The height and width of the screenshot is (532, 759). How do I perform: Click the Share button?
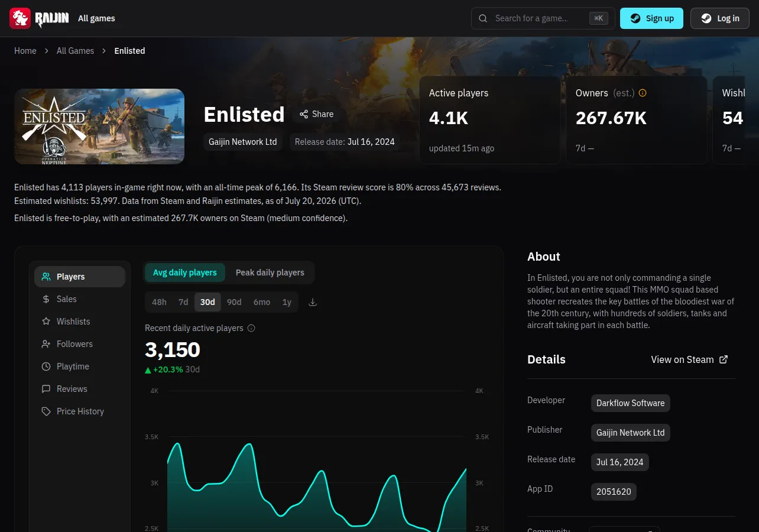coord(316,114)
